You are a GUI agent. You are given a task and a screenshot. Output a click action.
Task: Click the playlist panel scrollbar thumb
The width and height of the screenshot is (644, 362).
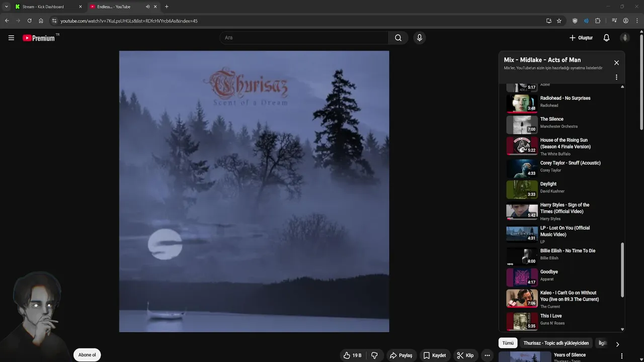[622, 269]
